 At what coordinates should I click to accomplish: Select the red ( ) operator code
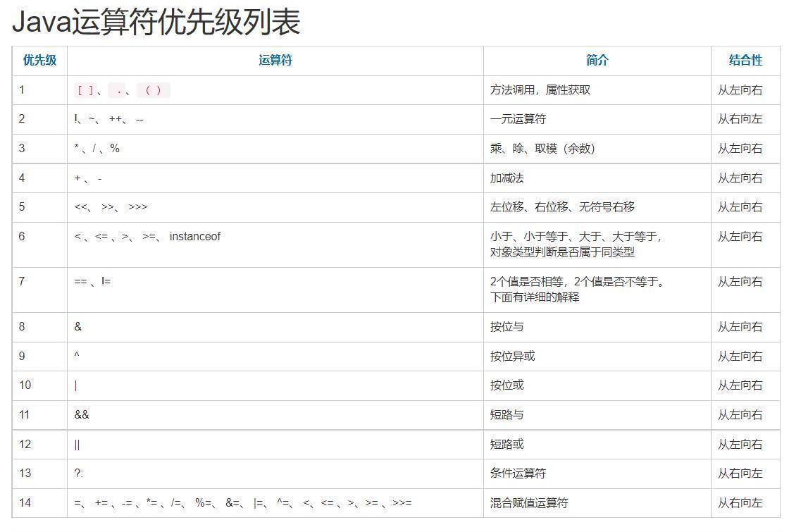coord(154,90)
